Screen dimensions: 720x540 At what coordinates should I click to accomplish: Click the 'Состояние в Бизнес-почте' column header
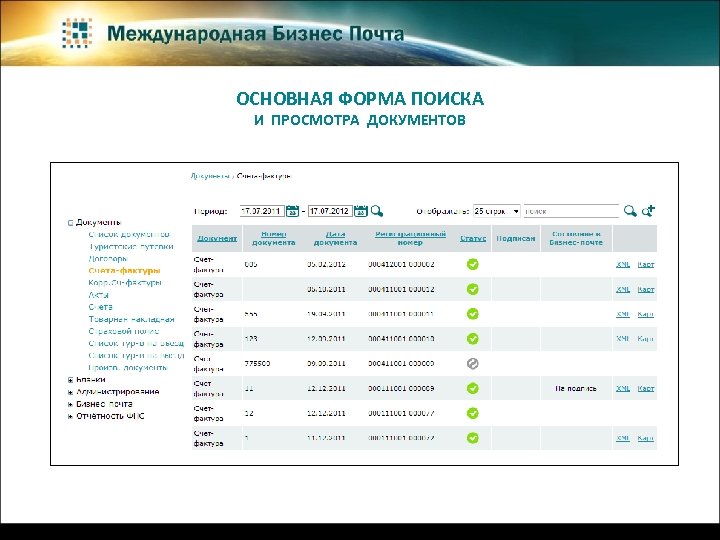pyautogui.click(x=576, y=238)
